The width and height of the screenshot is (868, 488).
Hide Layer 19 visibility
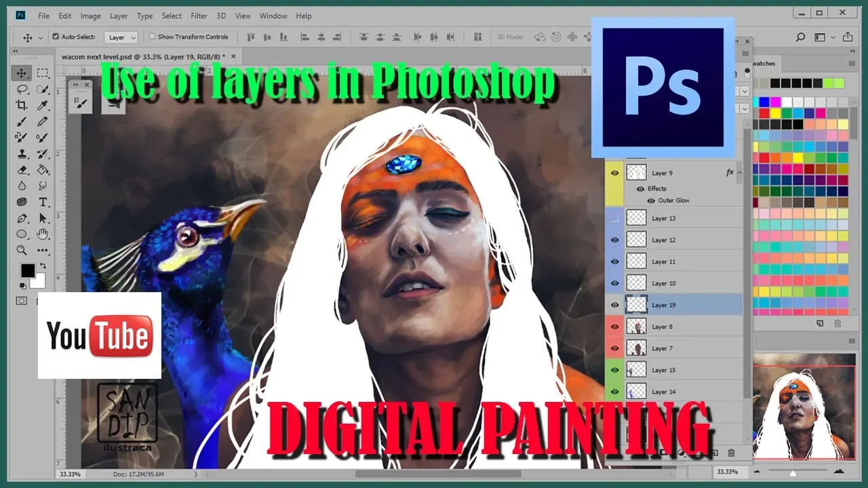click(x=615, y=305)
